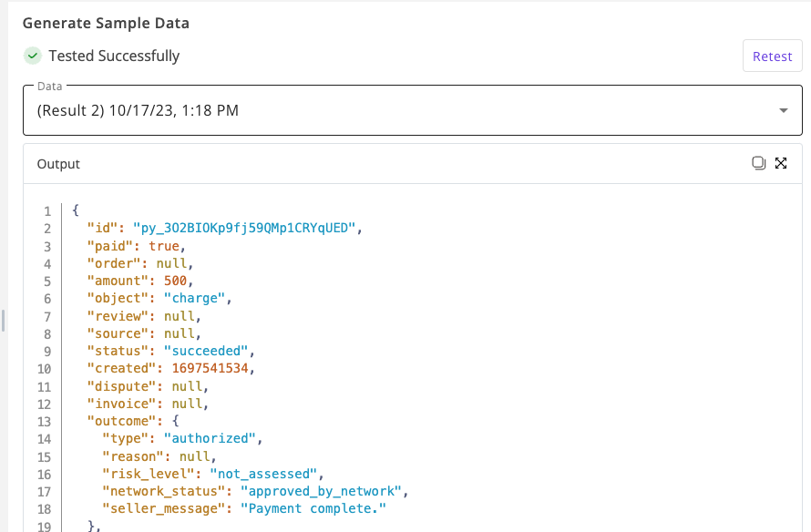Image resolution: width=811 pixels, height=532 pixels.
Task: Click the left panel edge resize handle
Action: tap(3, 321)
